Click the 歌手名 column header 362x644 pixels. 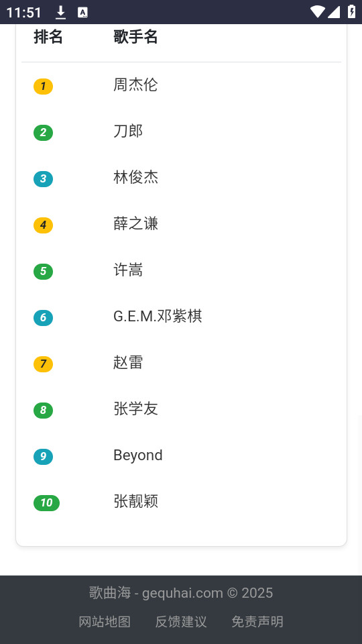136,37
